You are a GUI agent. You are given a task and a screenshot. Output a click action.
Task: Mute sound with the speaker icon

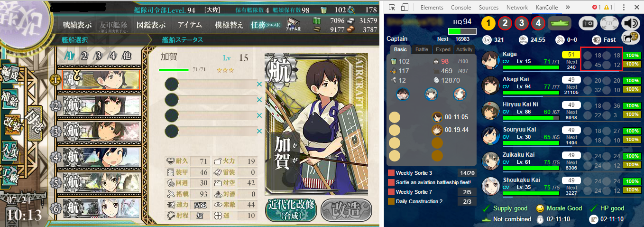pyautogui.click(x=630, y=23)
